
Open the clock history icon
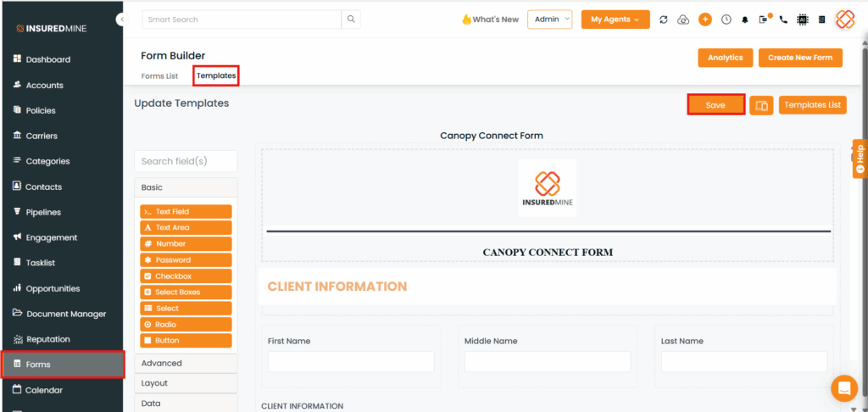click(726, 19)
